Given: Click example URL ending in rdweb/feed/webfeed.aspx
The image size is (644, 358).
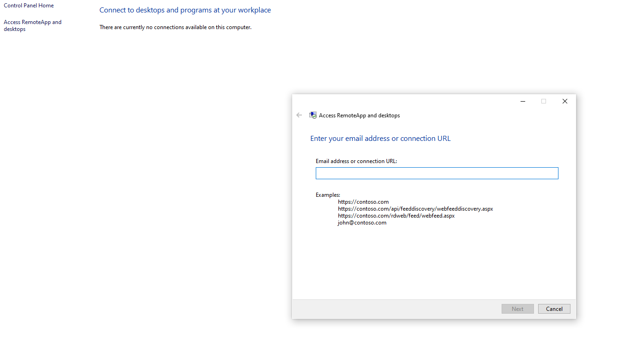Looking at the screenshot, I should pos(396,216).
